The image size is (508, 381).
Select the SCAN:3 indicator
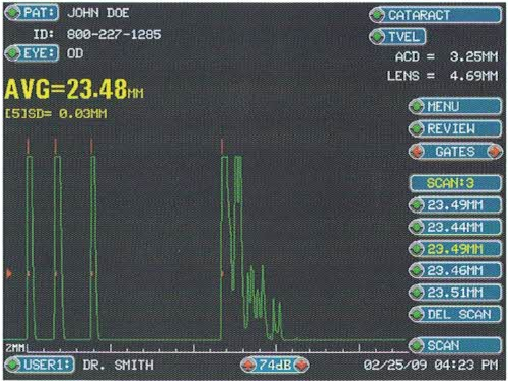(456, 183)
